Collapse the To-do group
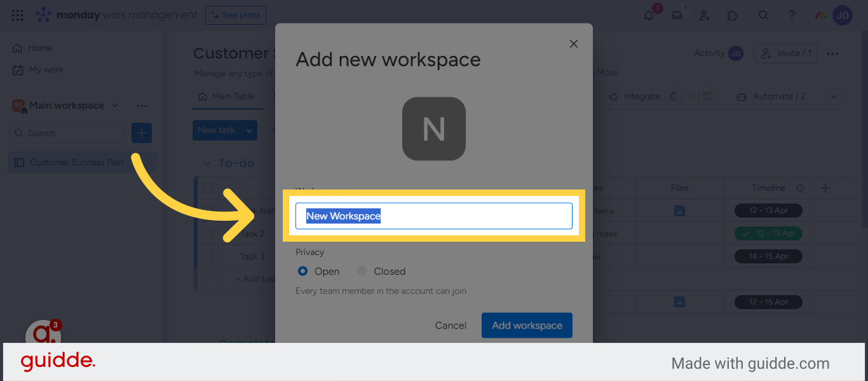 (x=206, y=163)
